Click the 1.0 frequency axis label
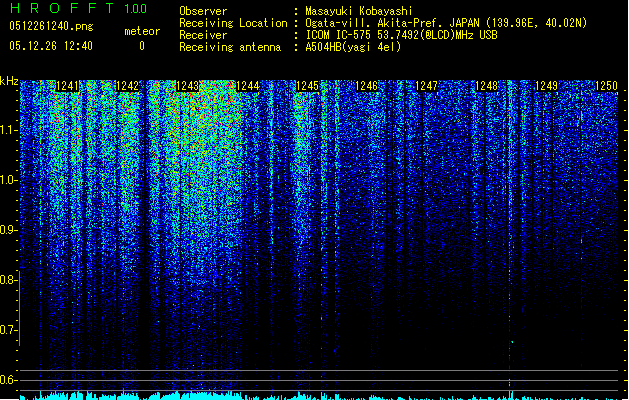Viewport: 629px width, 400px height. click(x=9, y=180)
